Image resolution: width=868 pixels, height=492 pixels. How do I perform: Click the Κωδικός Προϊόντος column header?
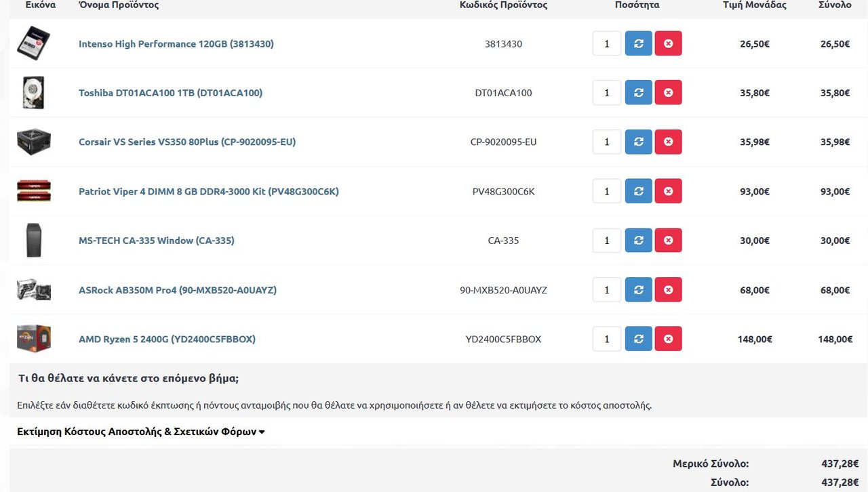[503, 5]
